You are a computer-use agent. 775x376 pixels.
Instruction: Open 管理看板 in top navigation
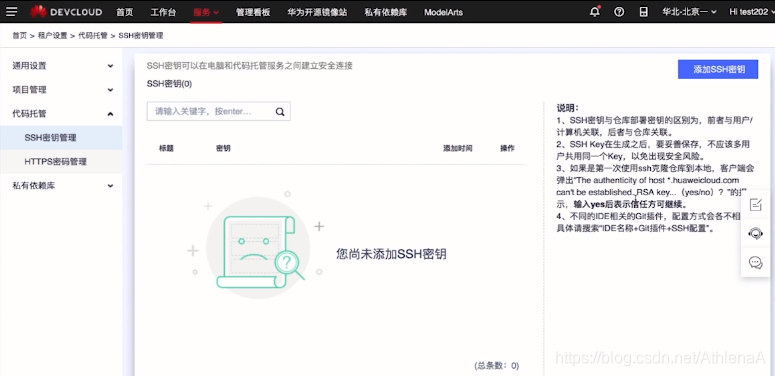click(253, 12)
